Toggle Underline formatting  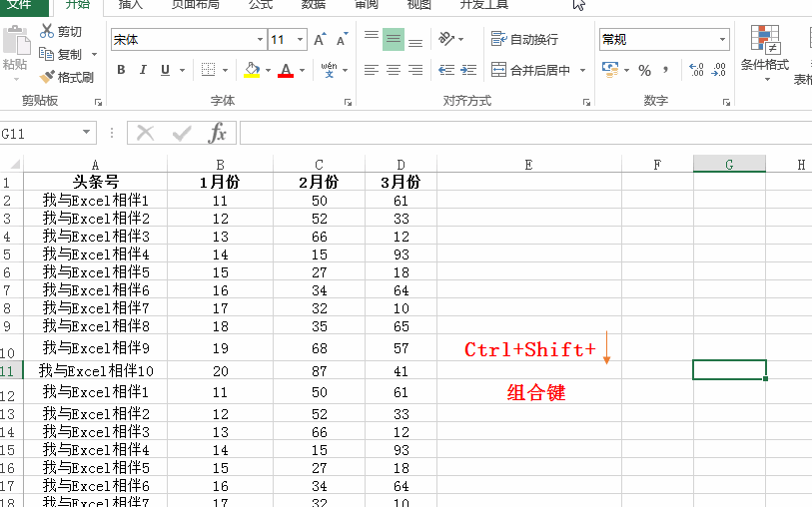[165, 70]
